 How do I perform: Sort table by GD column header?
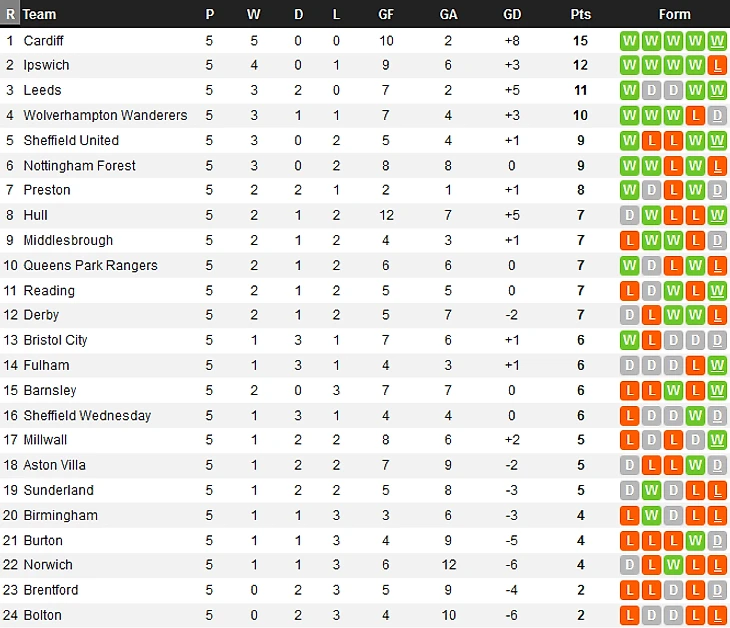512,14
